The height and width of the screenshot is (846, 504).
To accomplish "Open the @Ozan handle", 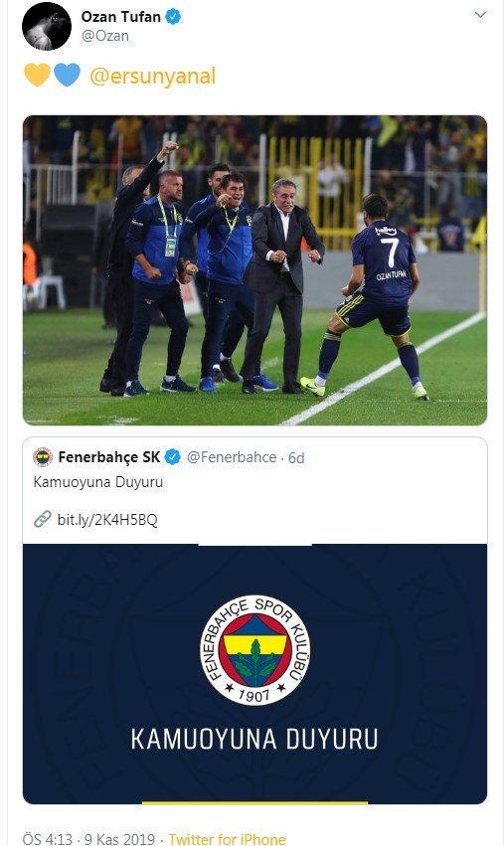I will point(104,36).
